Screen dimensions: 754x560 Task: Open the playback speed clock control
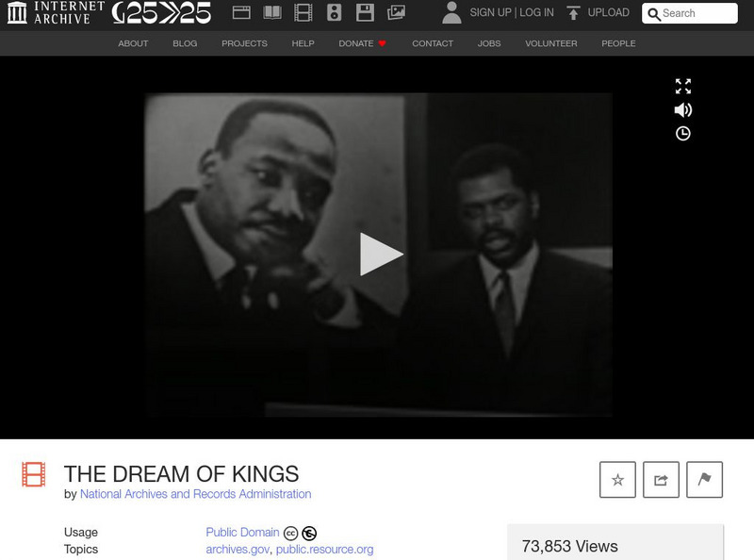682,133
